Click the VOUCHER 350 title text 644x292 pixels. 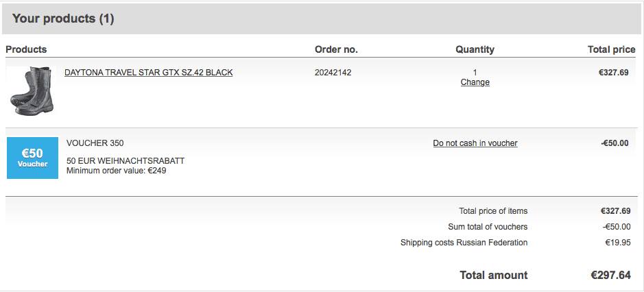click(95, 143)
